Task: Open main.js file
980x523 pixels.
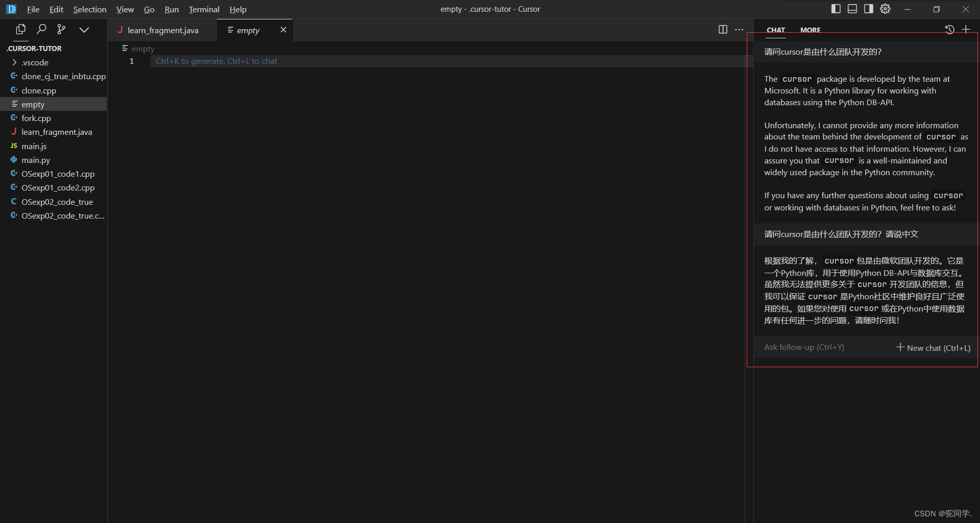Action: 54,146
